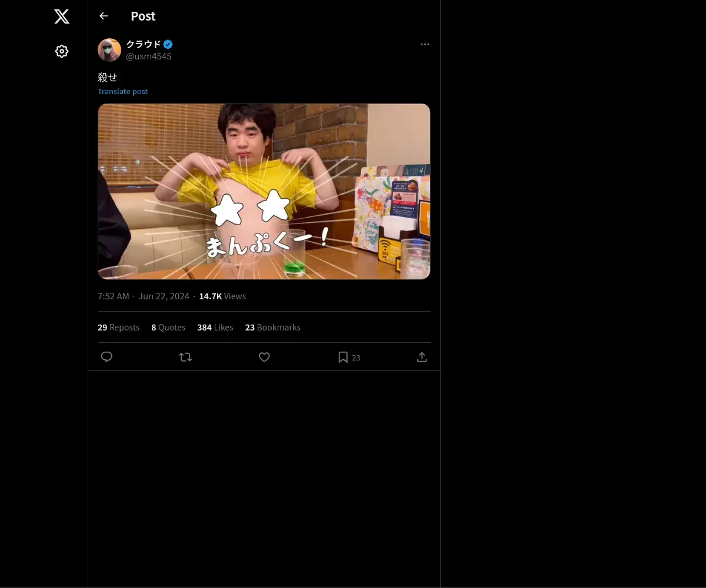This screenshot has width=706, height=588.
Task: Click the X logo icon
Action: click(62, 16)
